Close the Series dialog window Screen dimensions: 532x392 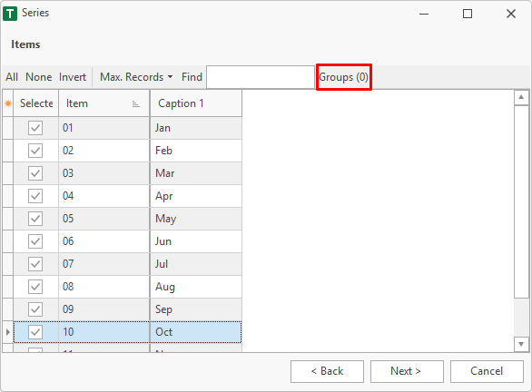511,14
